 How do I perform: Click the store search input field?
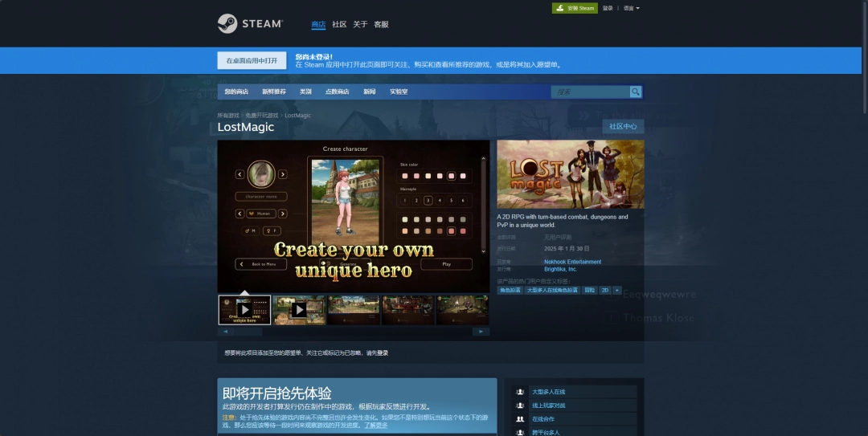coord(591,92)
